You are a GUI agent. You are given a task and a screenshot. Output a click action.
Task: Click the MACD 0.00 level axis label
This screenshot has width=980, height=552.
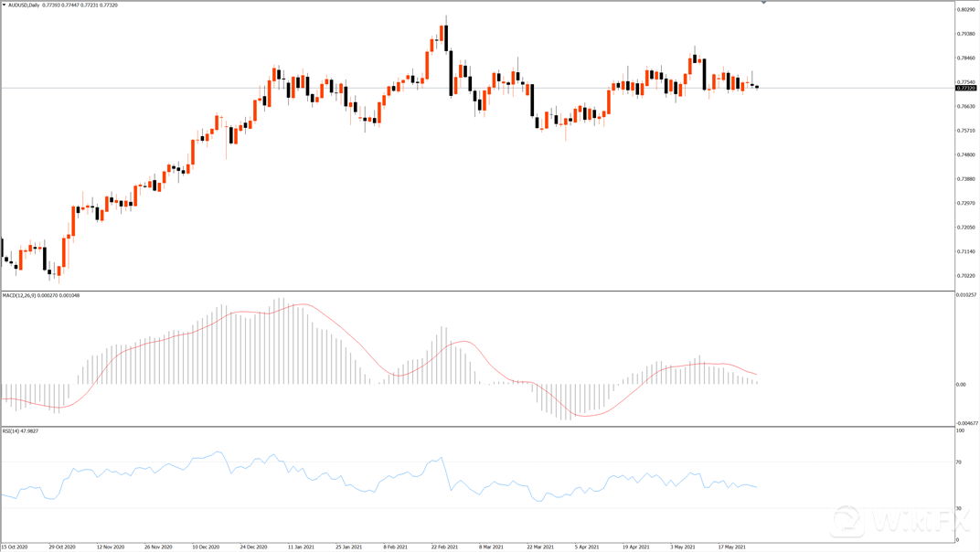[961, 384]
